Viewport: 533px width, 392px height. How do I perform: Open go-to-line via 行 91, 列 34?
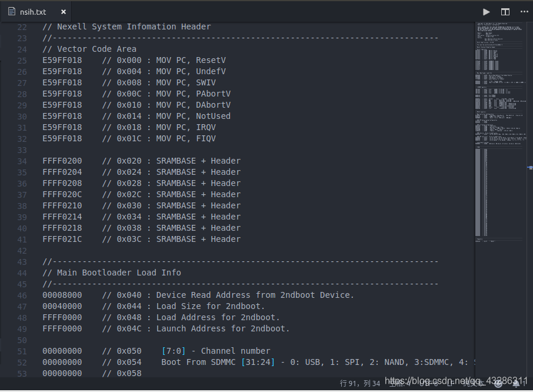pyautogui.click(x=360, y=384)
